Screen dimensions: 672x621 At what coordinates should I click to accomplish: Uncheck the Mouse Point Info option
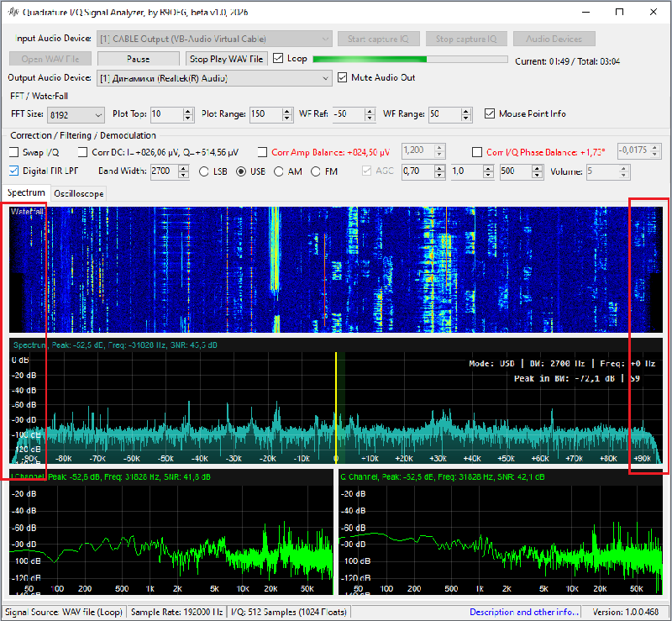click(x=491, y=114)
